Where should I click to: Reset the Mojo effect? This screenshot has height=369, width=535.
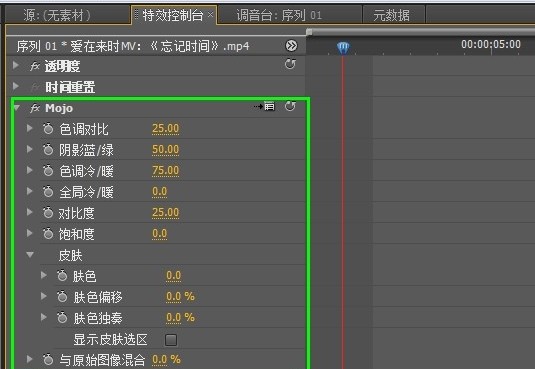coord(290,106)
